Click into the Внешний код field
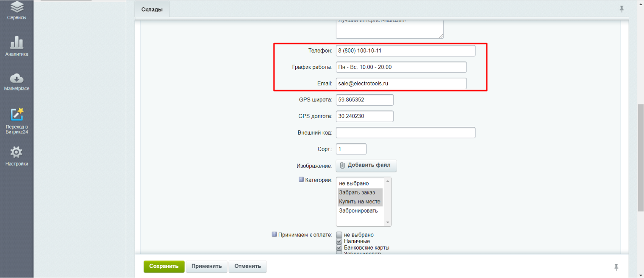The height and width of the screenshot is (278, 644). [x=405, y=133]
